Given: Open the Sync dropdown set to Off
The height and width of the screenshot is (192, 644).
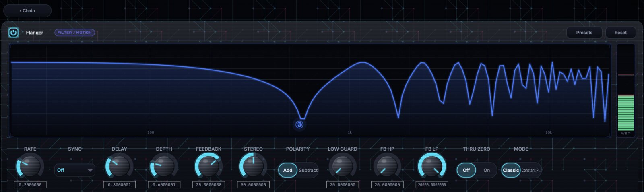Looking at the screenshot, I should click(75, 170).
